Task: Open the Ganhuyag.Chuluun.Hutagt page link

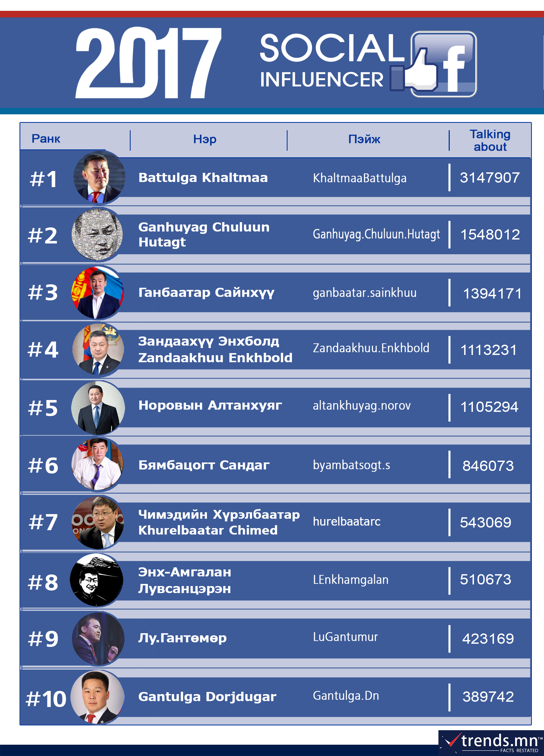Action: tap(376, 234)
